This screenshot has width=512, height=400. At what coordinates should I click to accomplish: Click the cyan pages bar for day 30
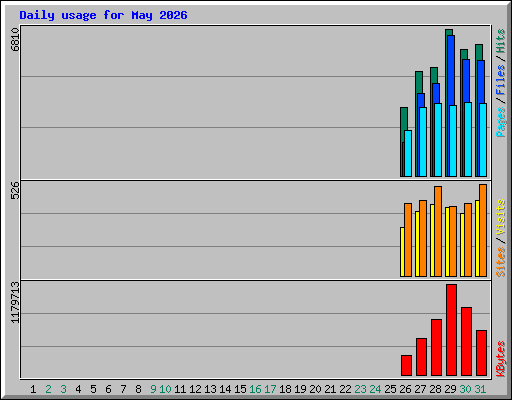468,139
